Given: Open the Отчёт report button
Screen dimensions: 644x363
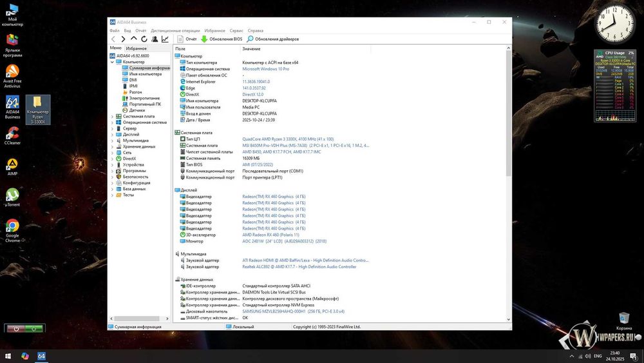Looking at the screenshot, I should coord(187,39).
